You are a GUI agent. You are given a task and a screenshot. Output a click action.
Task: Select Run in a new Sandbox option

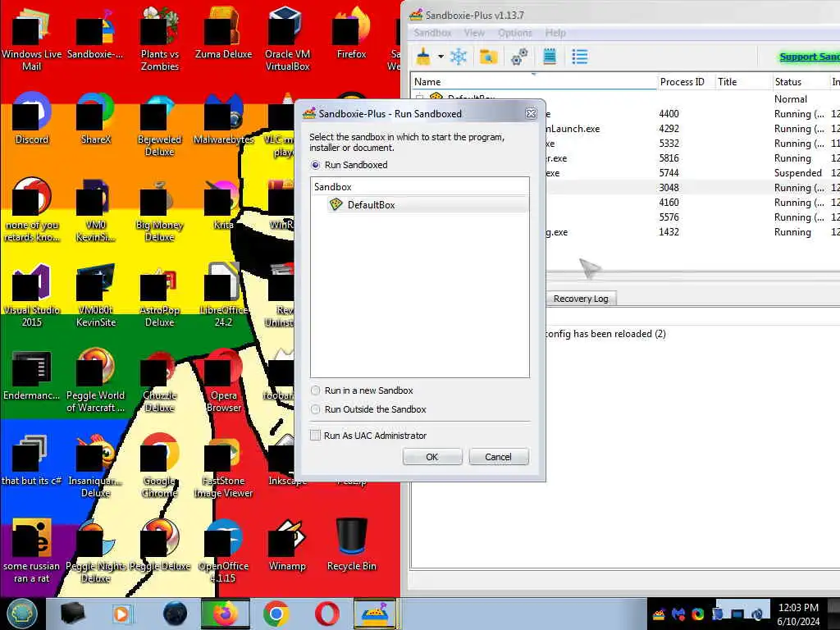(x=316, y=390)
